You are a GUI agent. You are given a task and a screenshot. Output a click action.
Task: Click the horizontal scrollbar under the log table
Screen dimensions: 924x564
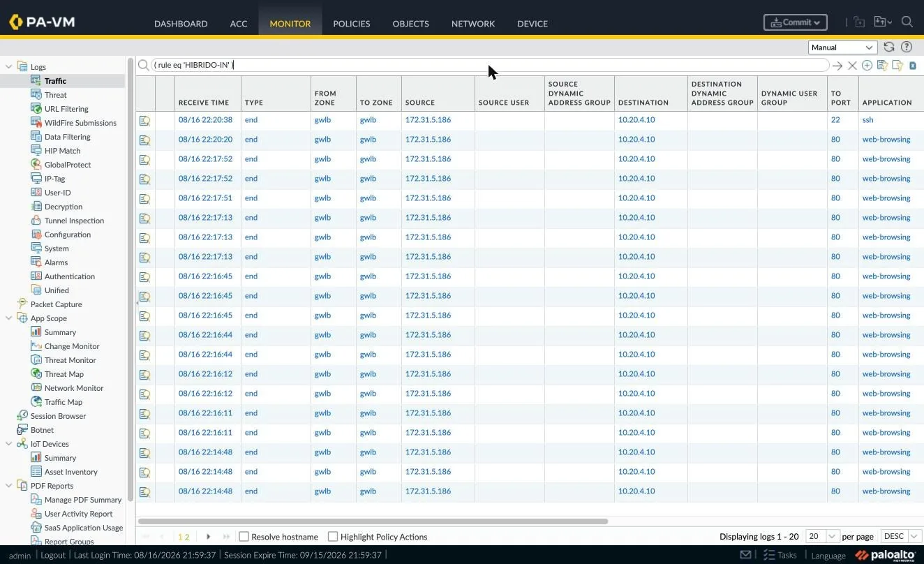373,521
